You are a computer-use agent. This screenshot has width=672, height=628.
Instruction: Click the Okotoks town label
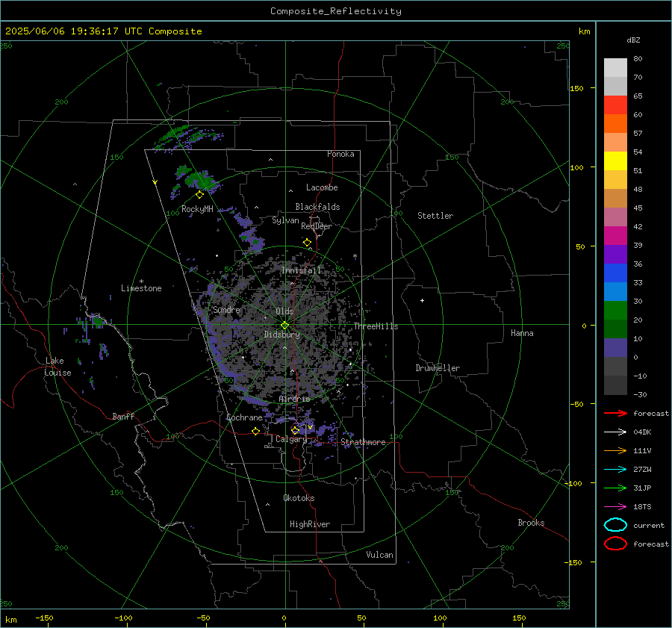[x=299, y=497]
